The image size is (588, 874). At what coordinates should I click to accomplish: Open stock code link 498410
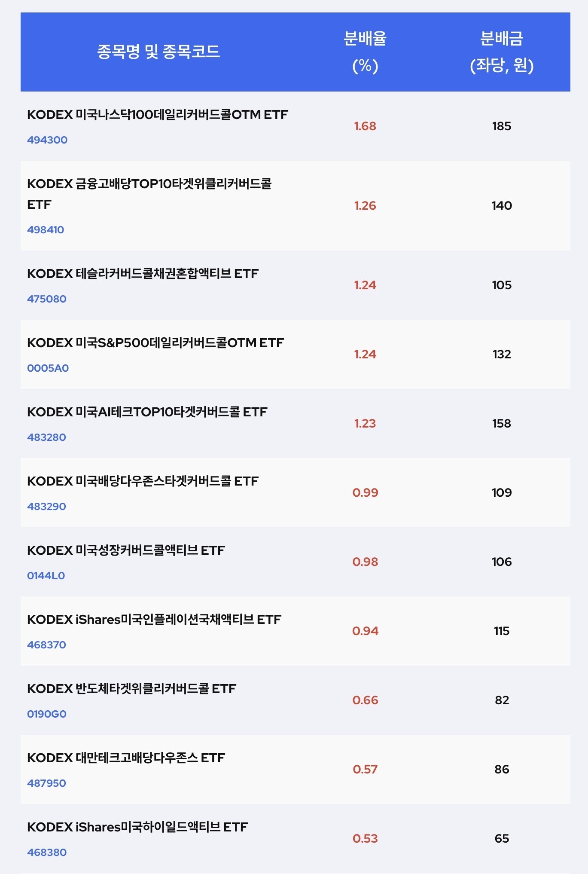[46, 230]
